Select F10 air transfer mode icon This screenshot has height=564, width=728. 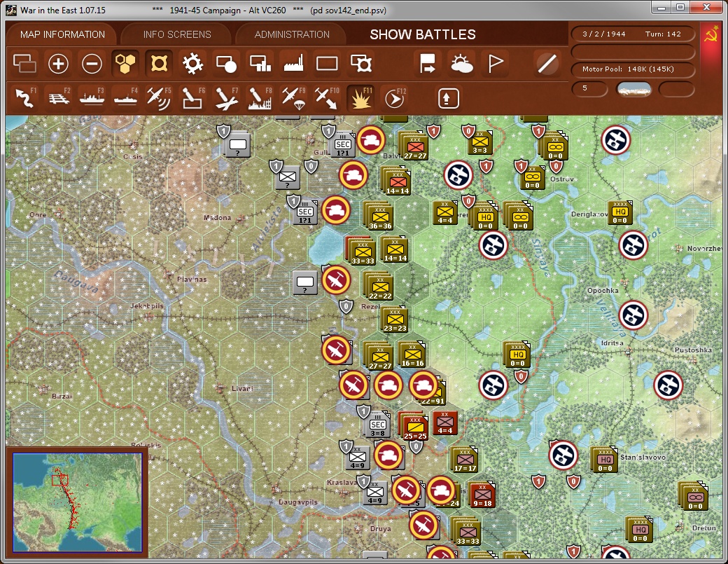coord(327,98)
